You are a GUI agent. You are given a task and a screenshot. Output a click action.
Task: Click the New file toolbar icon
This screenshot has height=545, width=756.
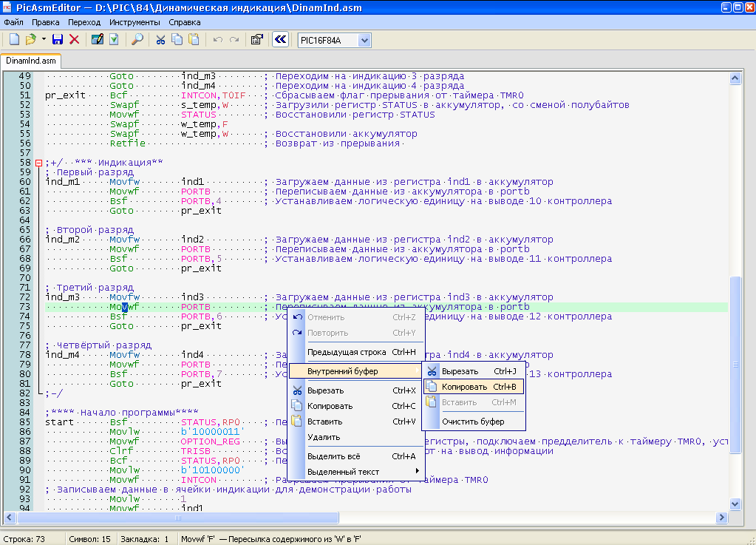14,39
